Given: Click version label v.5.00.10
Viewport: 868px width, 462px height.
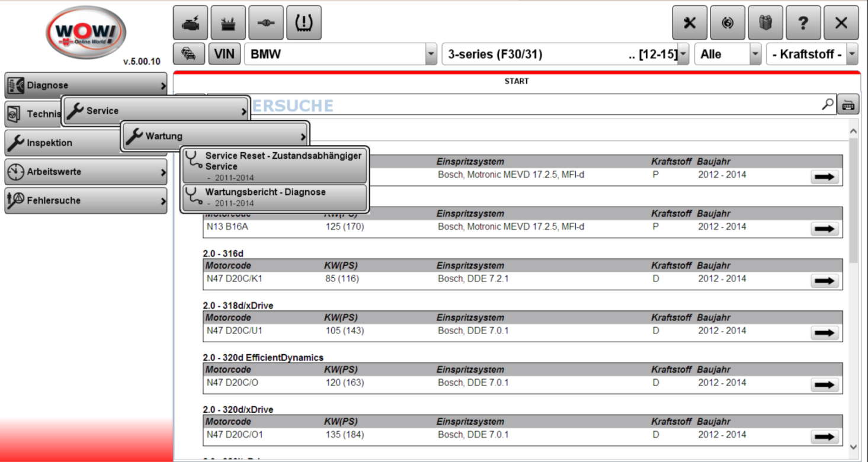Looking at the screenshot, I should click(x=142, y=62).
